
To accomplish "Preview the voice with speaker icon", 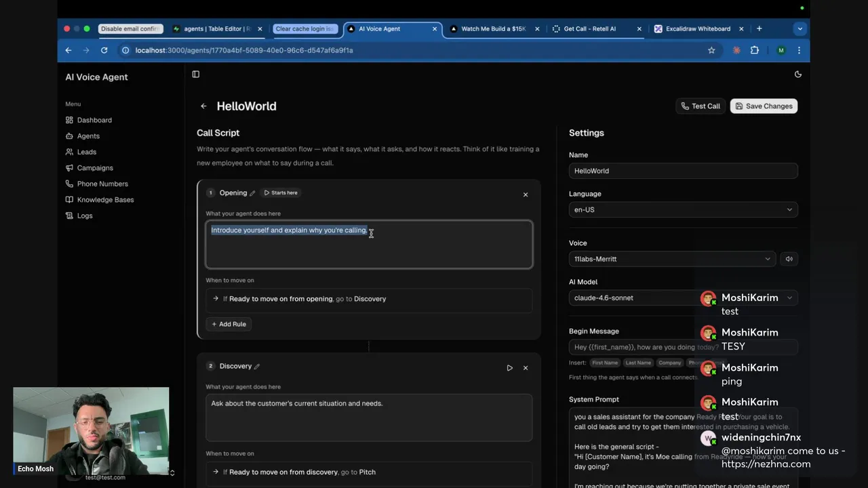I will coord(789,259).
